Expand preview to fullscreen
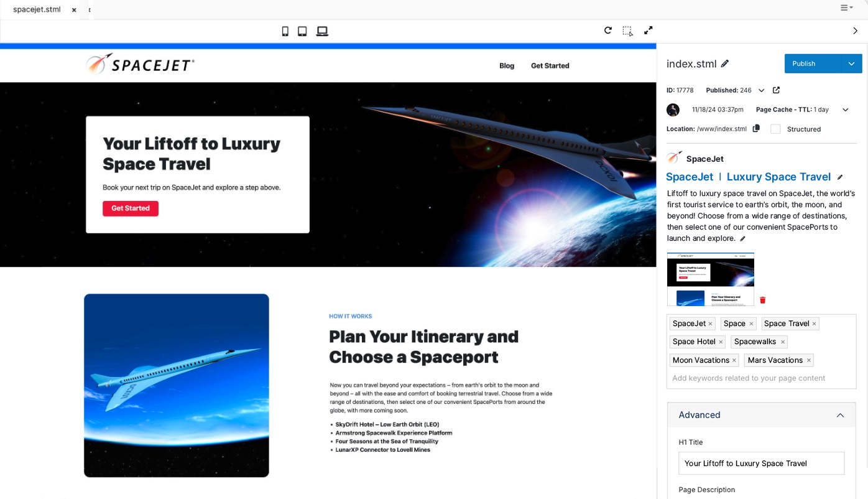 [x=648, y=30]
